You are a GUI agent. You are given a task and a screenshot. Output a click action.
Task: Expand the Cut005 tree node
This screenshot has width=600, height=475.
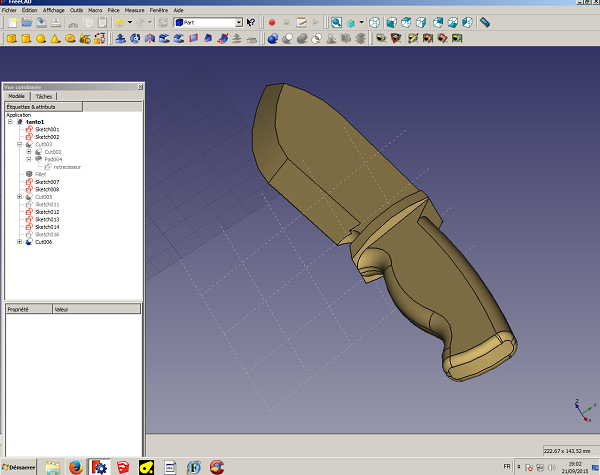click(20, 197)
